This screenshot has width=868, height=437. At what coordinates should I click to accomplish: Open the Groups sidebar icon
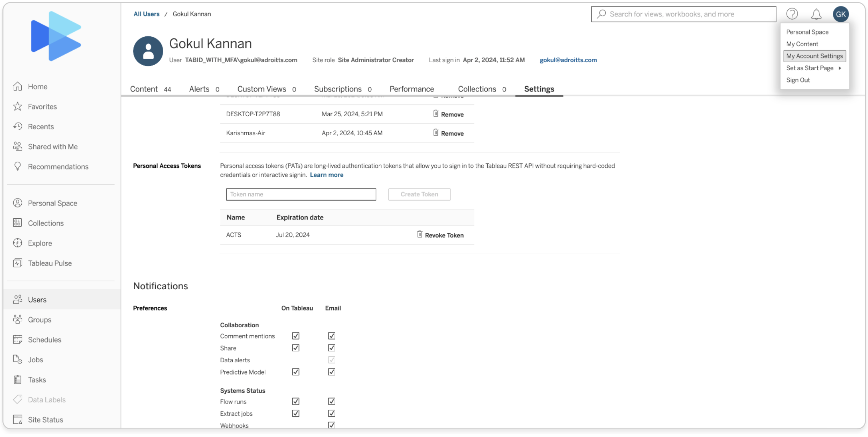[x=17, y=319]
